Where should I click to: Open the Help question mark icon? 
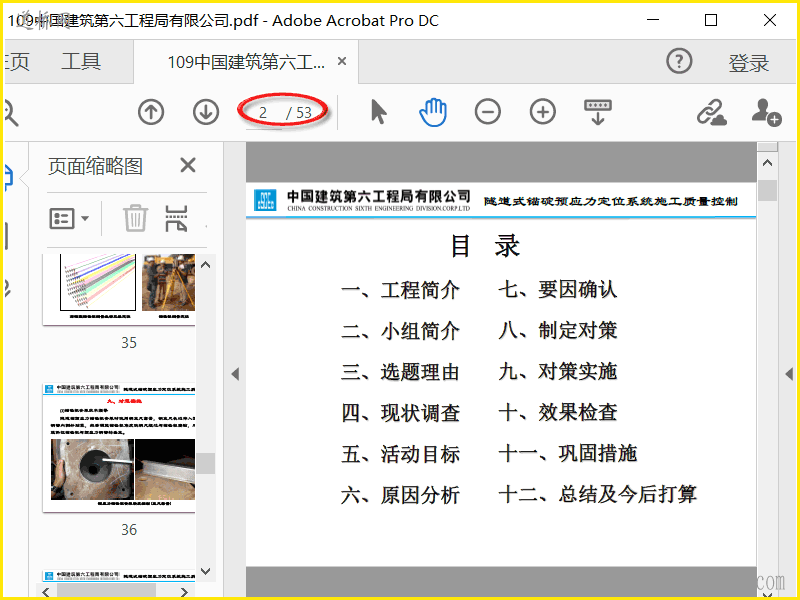(x=679, y=62)
